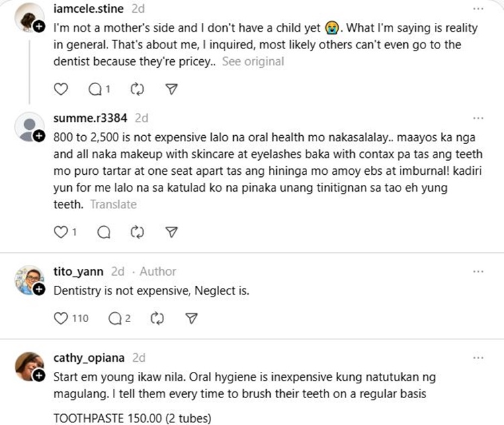
Task: Share iamcele.stine's comment via paper plane icon
Action: coord(172,89)
